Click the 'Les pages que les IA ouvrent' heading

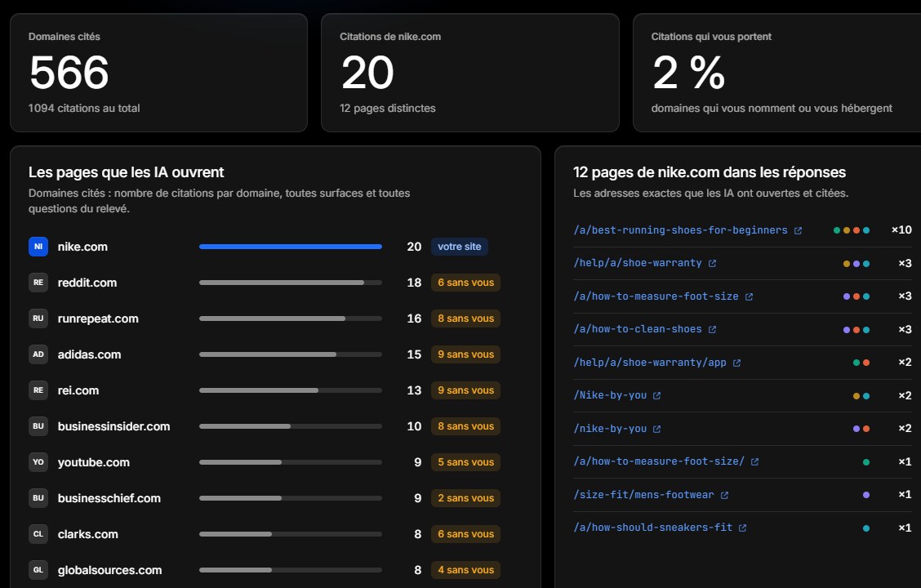coord(127,172)
